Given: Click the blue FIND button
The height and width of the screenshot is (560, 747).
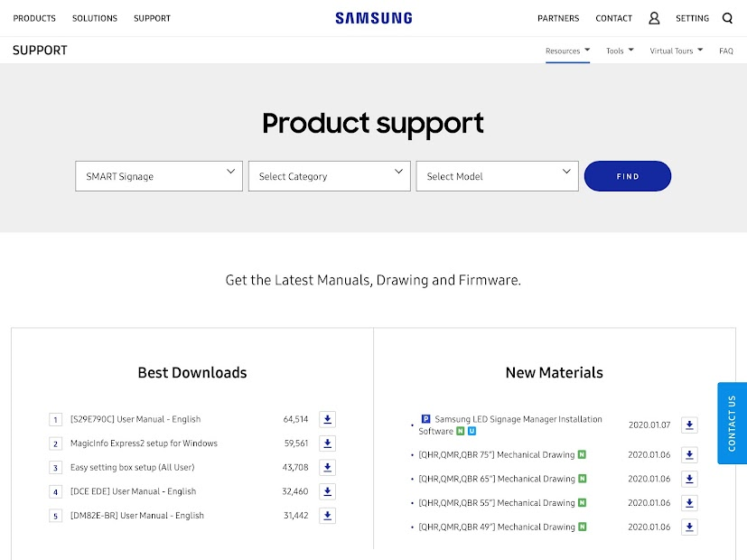Looking at the screenshot, I should pos(627,176).
